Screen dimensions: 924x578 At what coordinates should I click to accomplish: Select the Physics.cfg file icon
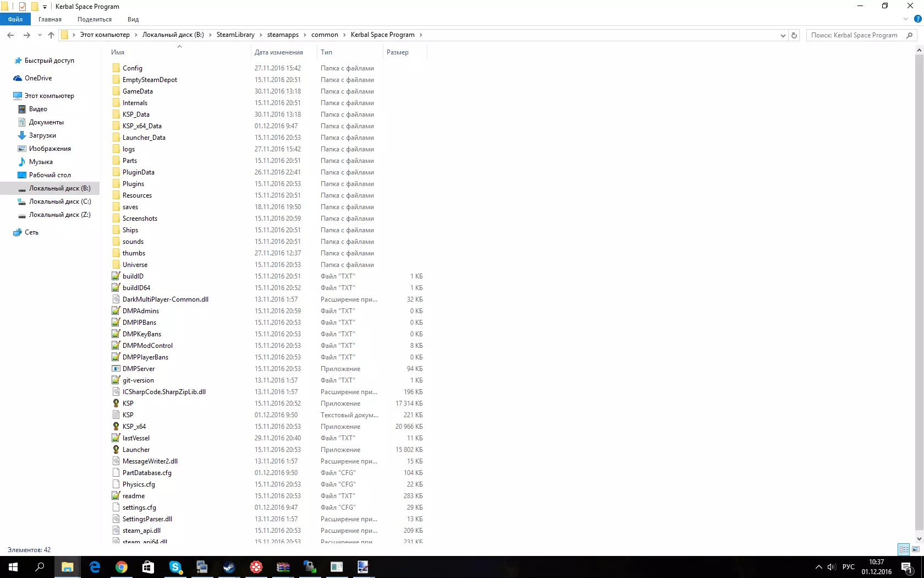point(116,484)
